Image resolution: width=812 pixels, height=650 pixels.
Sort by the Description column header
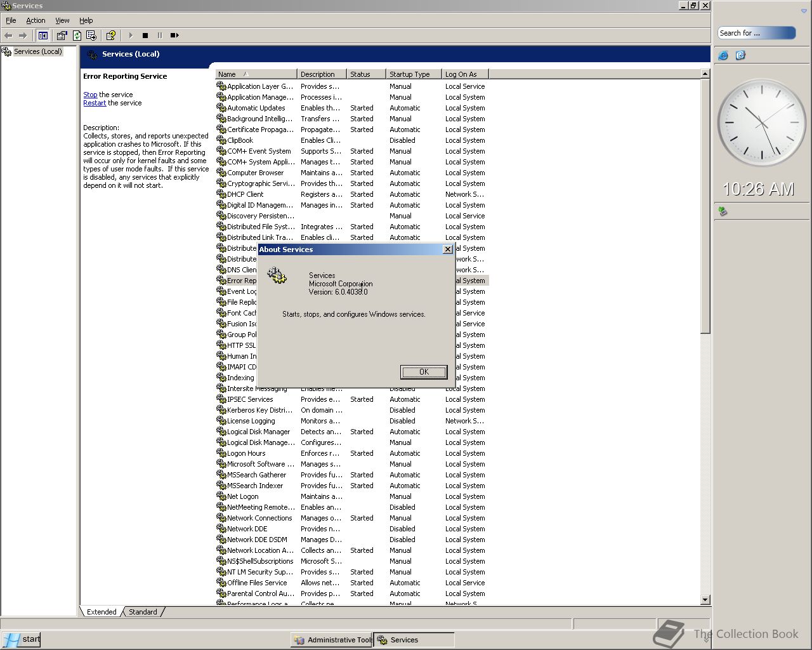322,74
